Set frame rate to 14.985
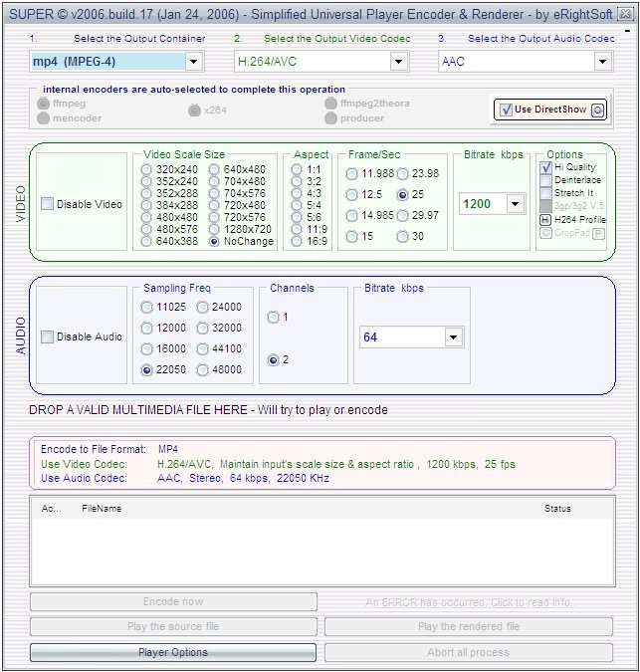 [x=351, y=216]
